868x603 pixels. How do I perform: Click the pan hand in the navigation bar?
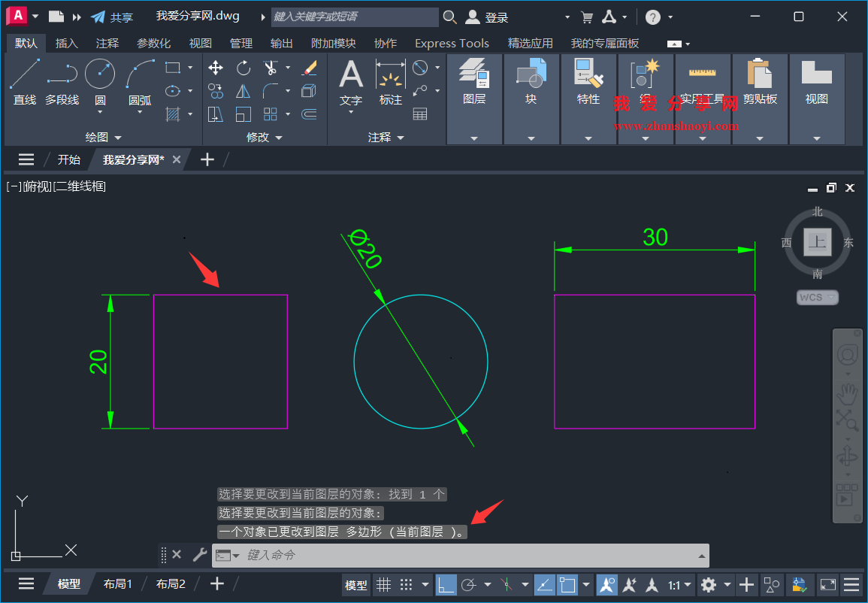[847, 392]
